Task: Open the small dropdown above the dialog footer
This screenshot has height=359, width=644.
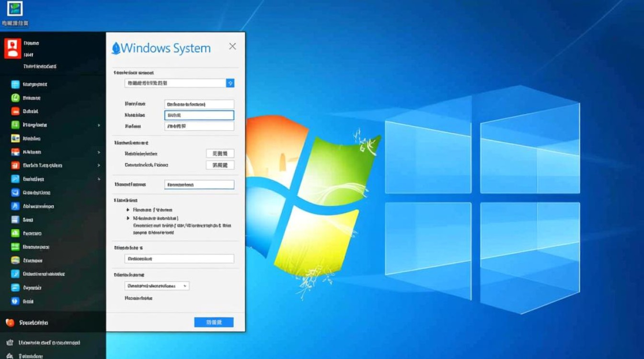Action: [x=157, y=286]
